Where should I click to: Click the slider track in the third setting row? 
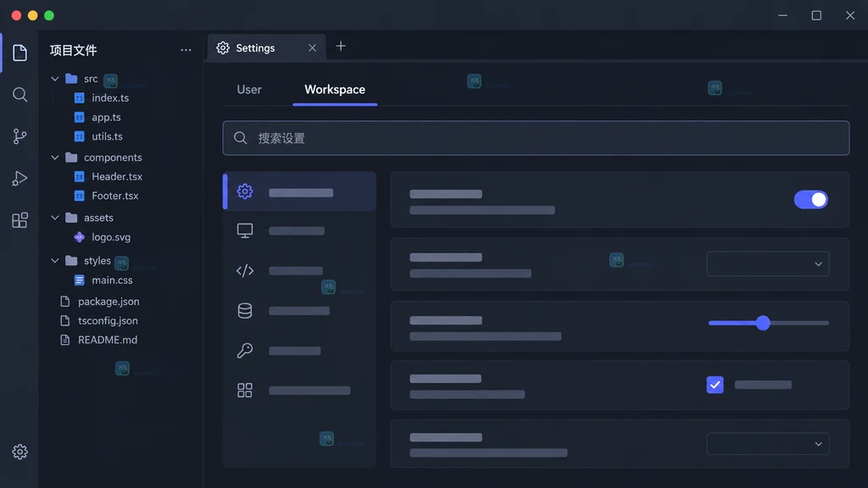tap(768, 323)
